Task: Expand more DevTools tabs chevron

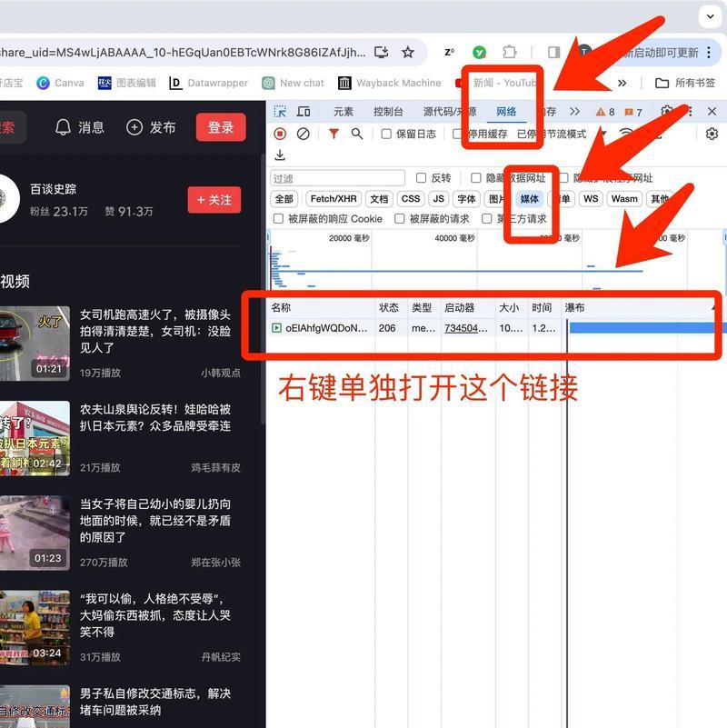Action: tap(574, 112)
